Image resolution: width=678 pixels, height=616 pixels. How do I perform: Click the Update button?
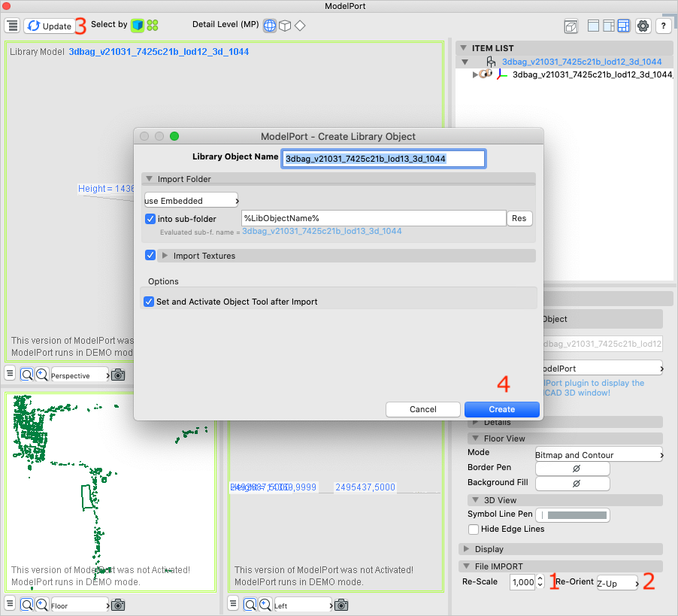click(50, 26)
